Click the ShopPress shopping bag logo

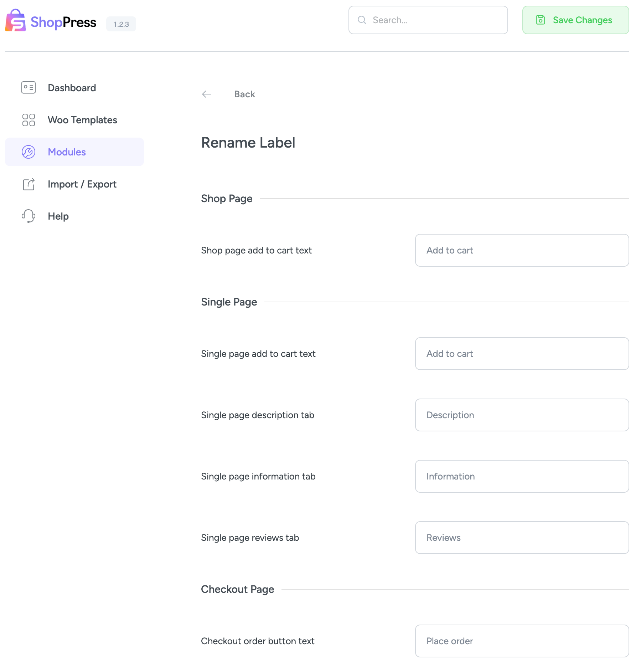15,21
